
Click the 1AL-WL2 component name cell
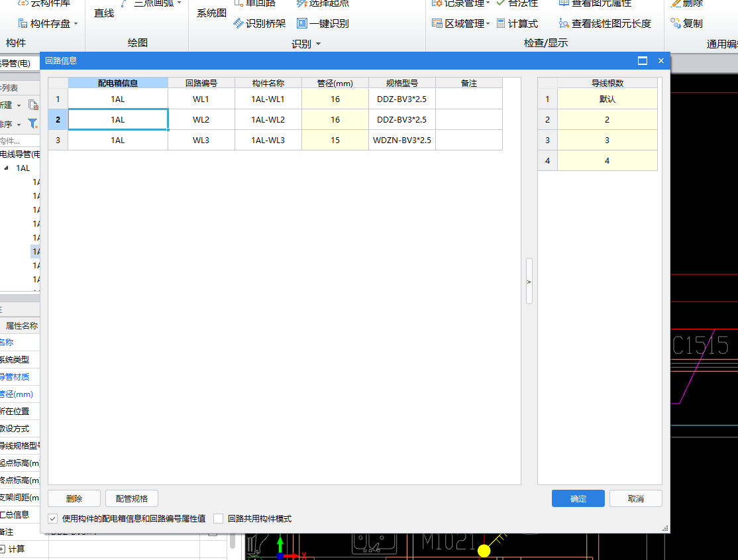[x=268, y=120]
